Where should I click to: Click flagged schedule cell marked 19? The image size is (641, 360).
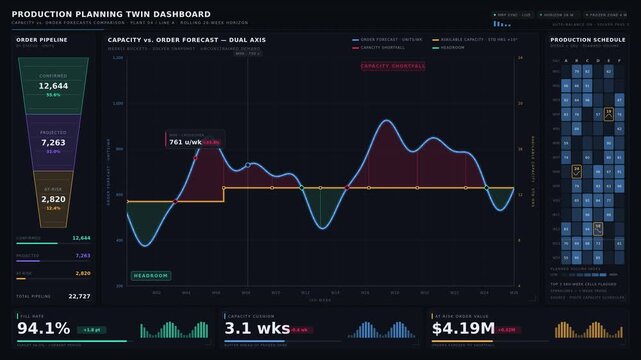609,114
